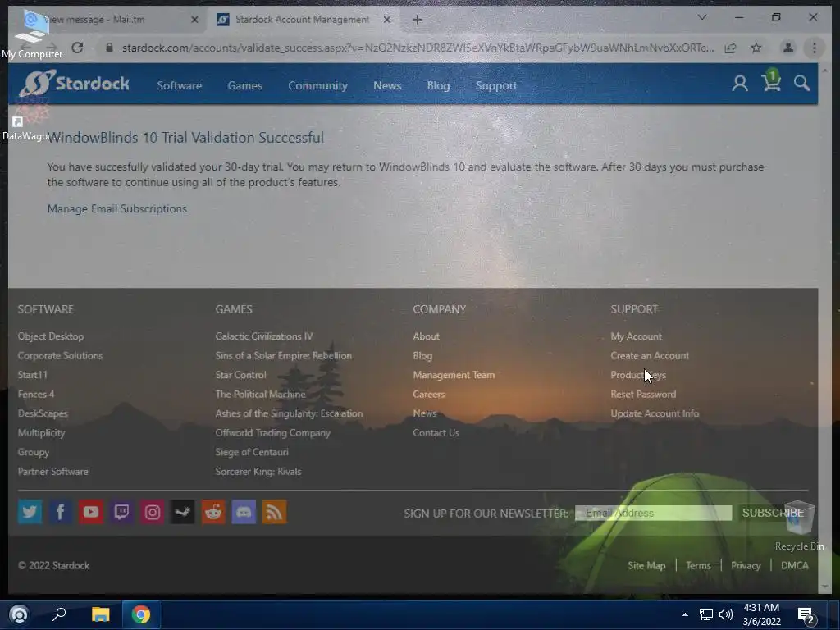This screenshot has height=630, width=840.
Task: Open the Create an Account link
Action: (650, 356)
